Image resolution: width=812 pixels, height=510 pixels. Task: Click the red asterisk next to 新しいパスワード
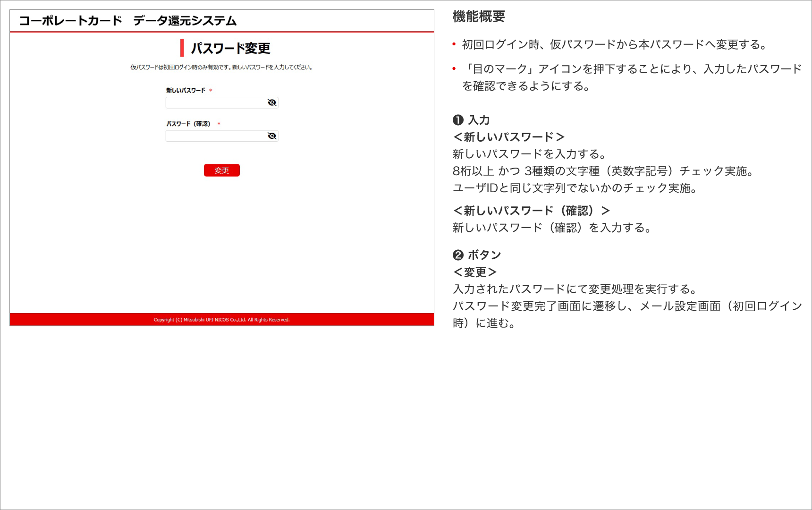(211, 91)
